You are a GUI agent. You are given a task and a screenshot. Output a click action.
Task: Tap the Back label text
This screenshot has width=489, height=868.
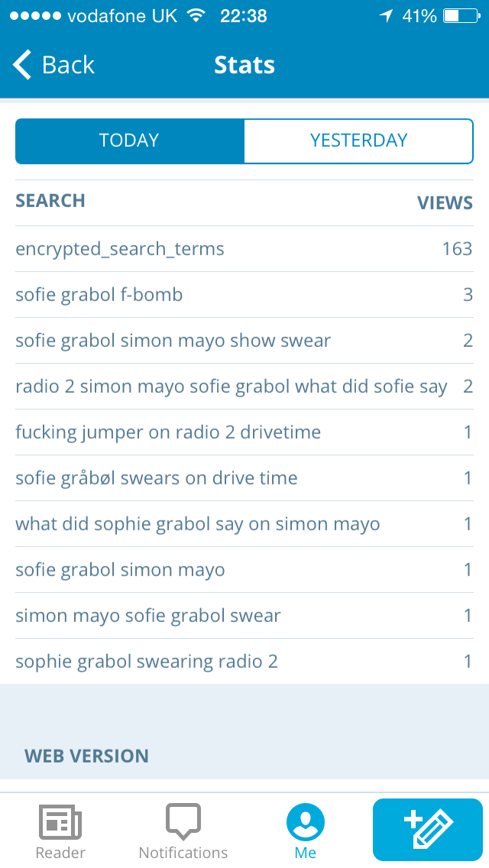[68, 65]
